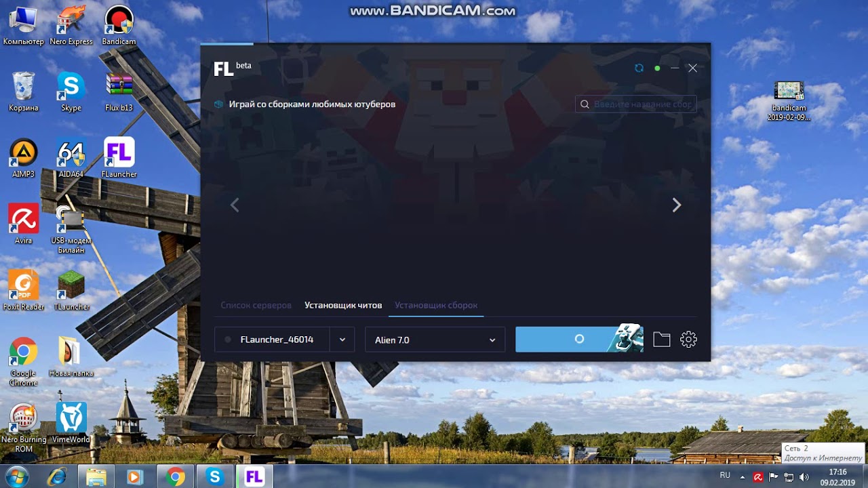Select the Новая папка folder icon
This screenshot has height=488, width=868.
pyautogui.click(x=71, y=358)
